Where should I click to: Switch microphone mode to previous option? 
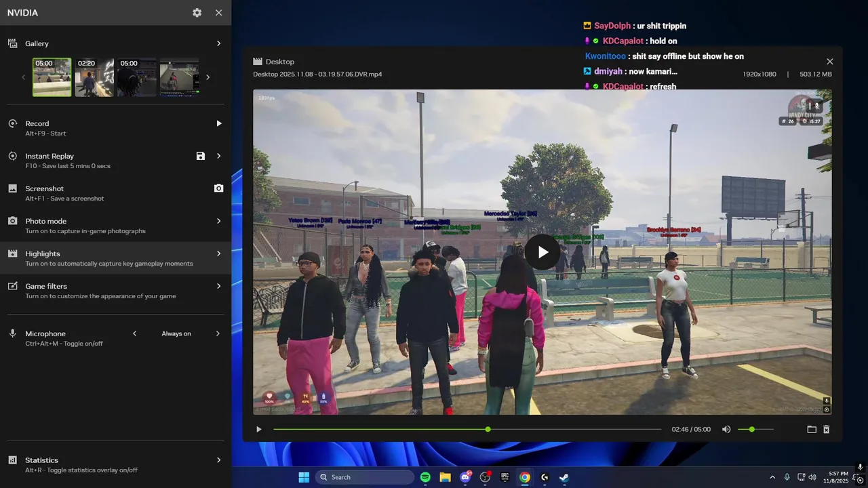pyautogui.click(x=134, y=333)
